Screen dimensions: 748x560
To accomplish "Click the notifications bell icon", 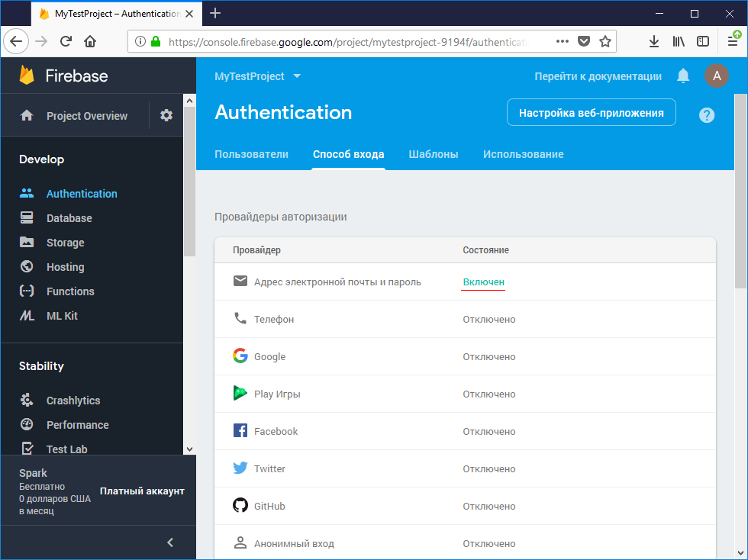I will (x=683, y=76).
